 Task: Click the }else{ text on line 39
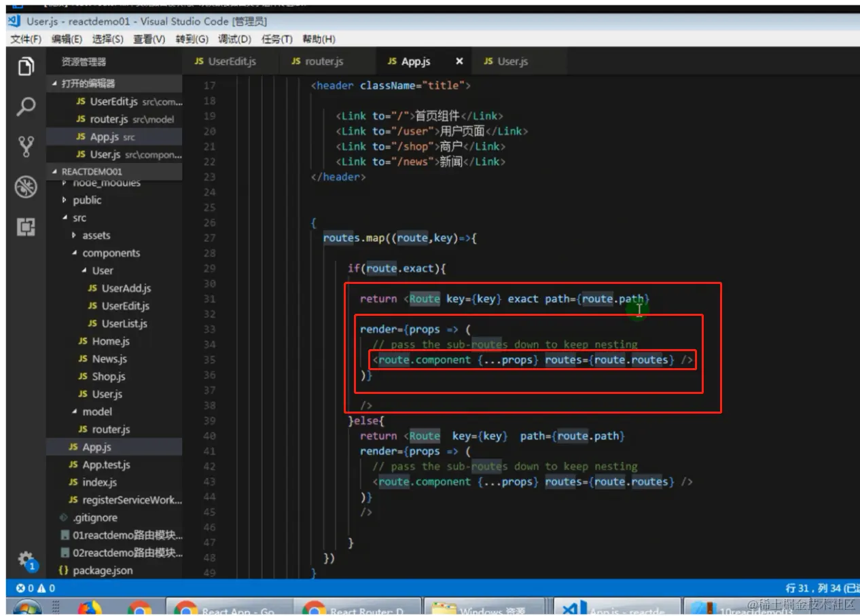366,420
